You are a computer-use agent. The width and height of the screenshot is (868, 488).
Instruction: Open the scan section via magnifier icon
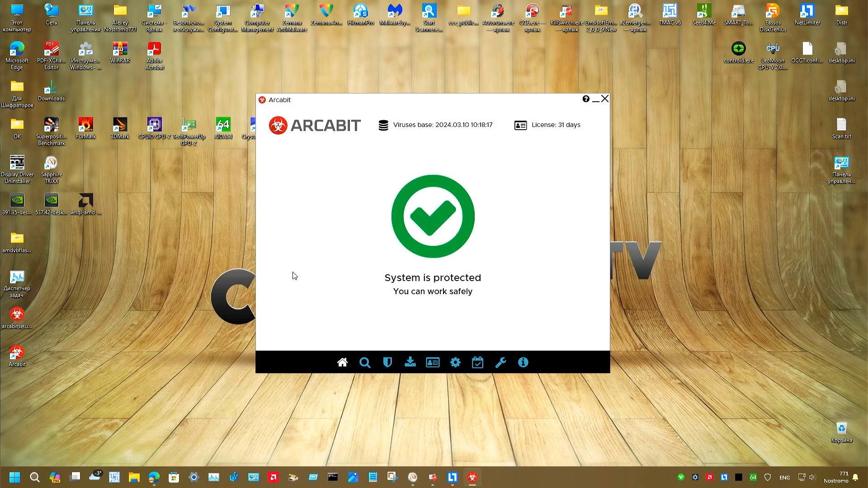tap(365, 362)
